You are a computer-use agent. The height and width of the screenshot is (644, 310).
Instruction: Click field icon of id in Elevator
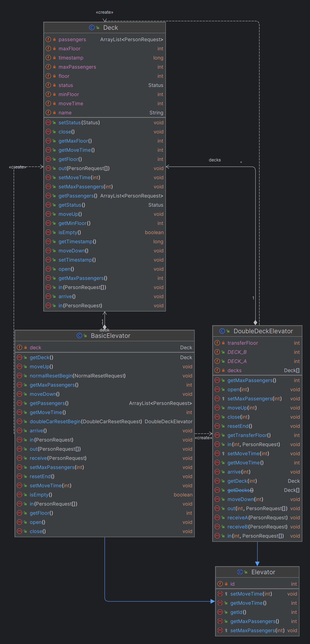[220, 584]
